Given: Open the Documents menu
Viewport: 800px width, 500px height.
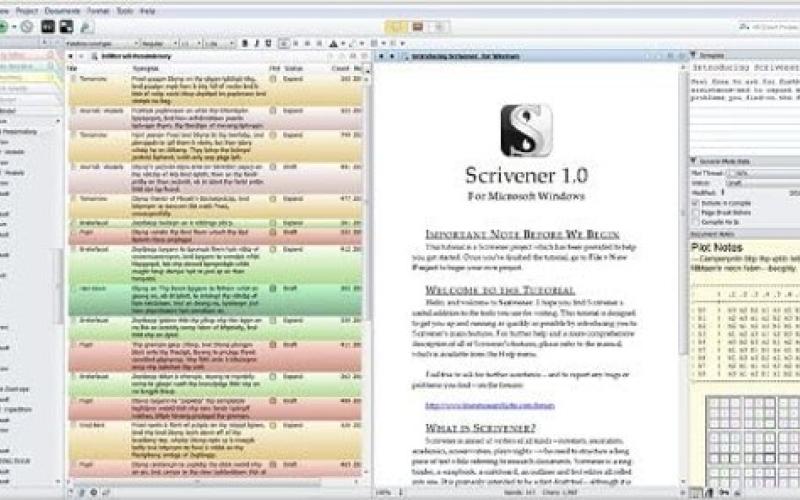Looking at the screenshot, I should pyautogui.click(x=62, y=11).
